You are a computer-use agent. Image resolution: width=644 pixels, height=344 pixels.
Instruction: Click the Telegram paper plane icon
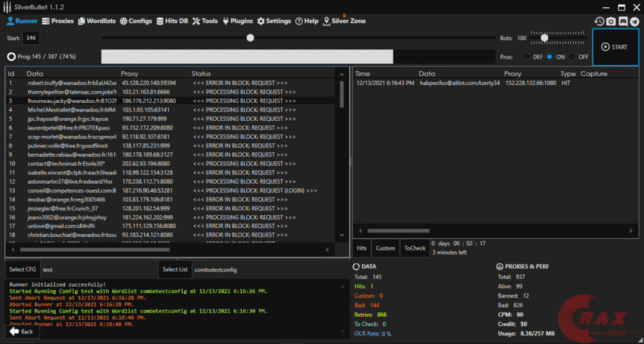(635, 21)
